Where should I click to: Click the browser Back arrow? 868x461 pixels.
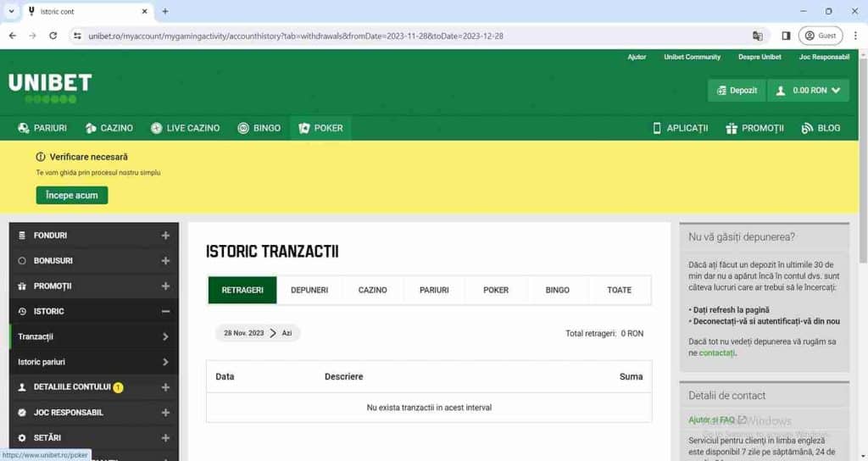(x=12, y=36)
